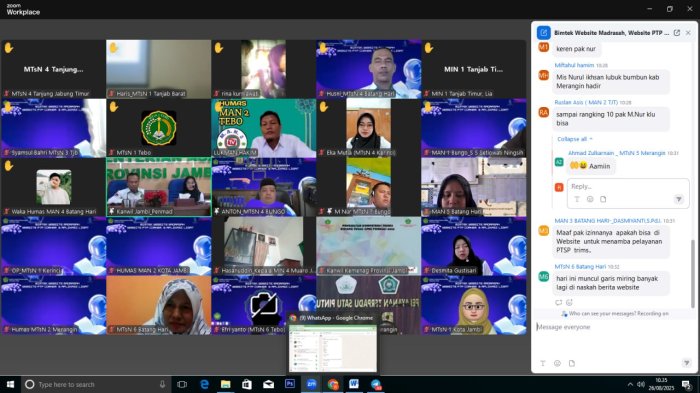Screen dimensions: 700x393
Task: Open emoji picker in the Reply box
Action: (590, 199)
